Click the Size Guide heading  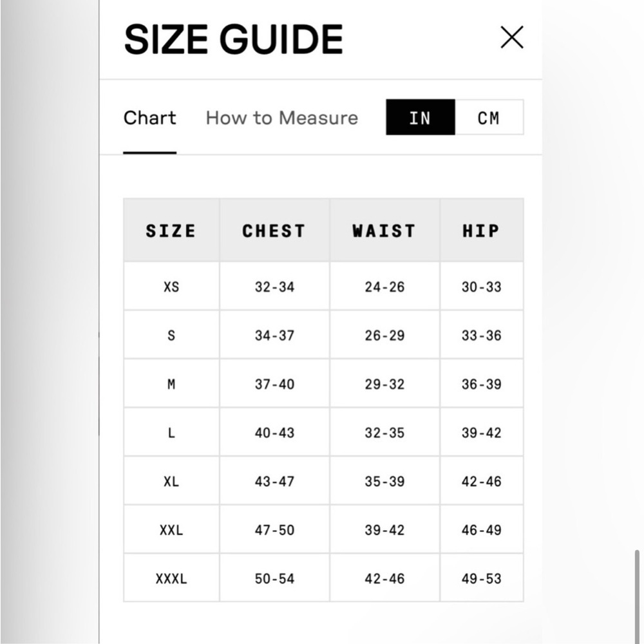pyautogui.click(x=233, y=39)
